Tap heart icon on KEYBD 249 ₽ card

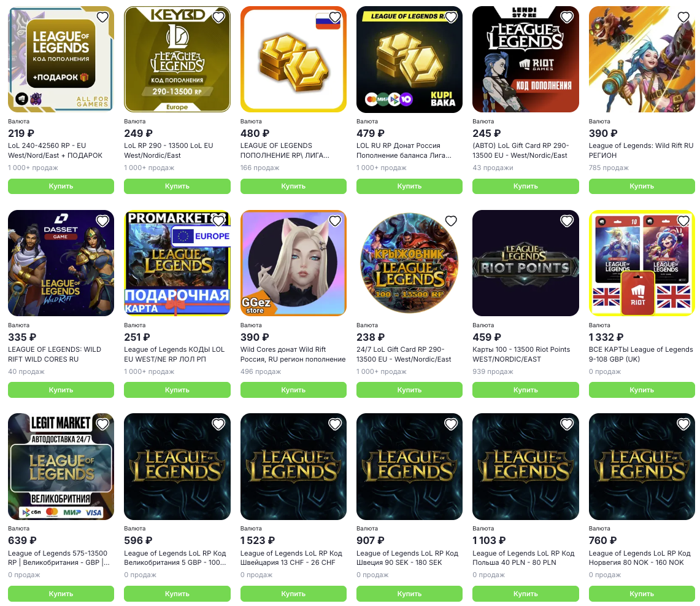[218, 17]
